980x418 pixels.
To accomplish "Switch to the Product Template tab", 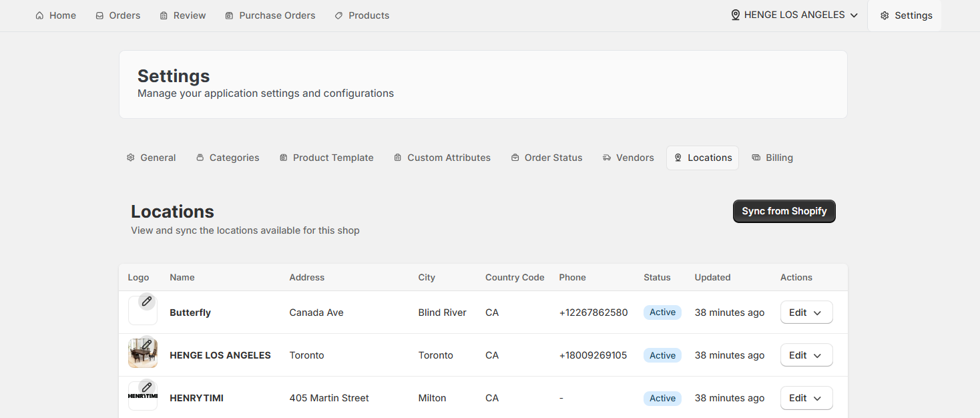I will pos(326,158).
